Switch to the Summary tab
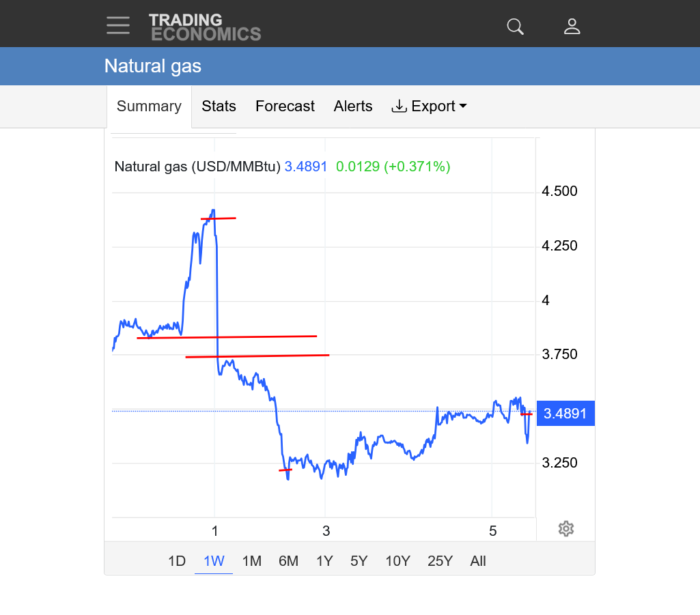 (x=149, y=106)
